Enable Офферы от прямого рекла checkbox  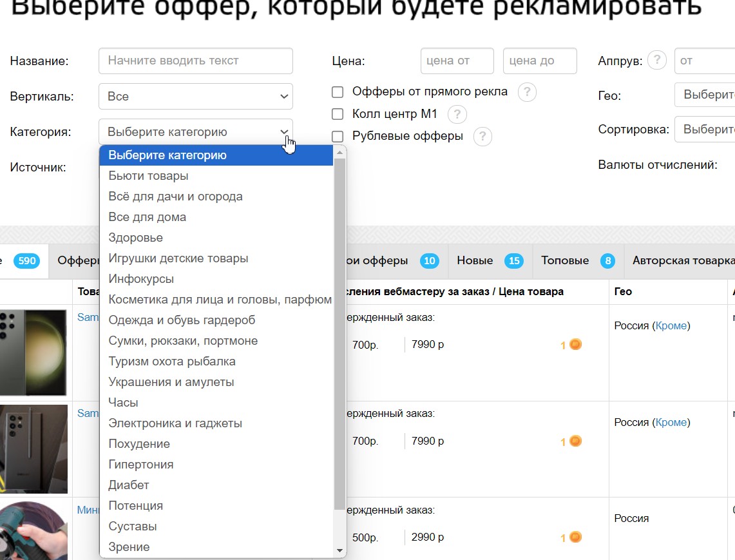[338, 92]
